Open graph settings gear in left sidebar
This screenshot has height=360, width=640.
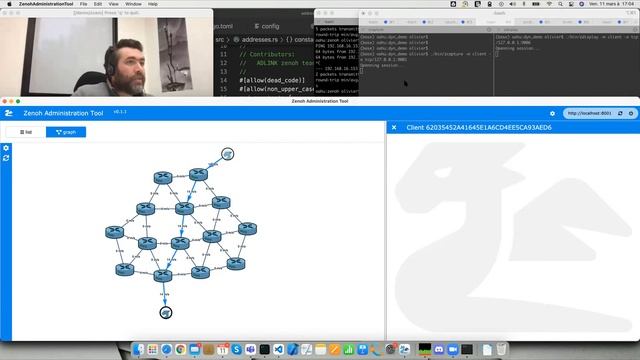[6, 148]
